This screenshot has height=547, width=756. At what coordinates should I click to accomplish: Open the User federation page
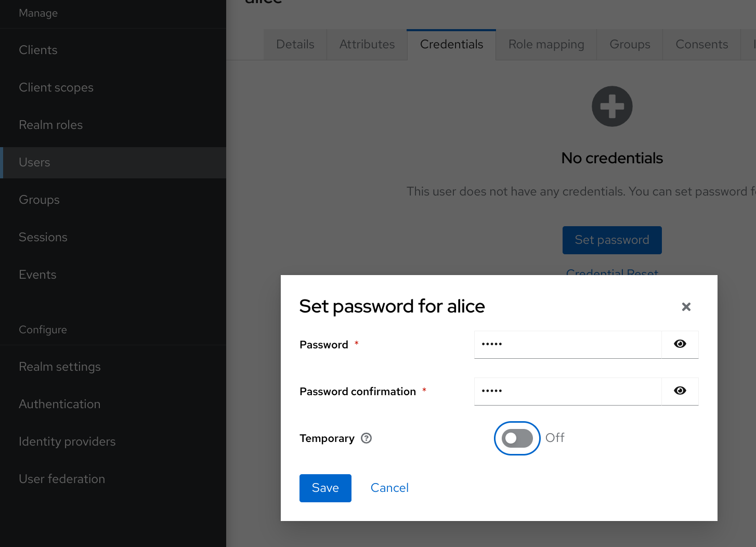tap(62, 479)
